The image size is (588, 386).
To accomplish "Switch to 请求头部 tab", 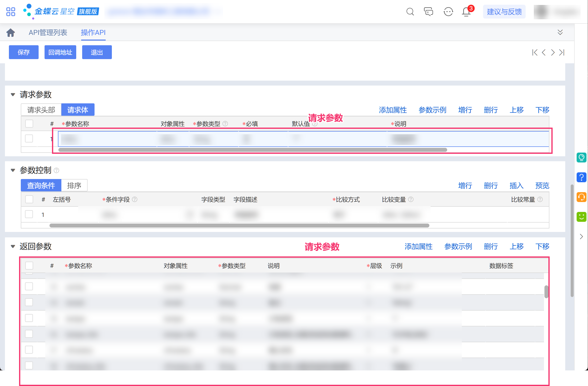I will click(41, 110).
